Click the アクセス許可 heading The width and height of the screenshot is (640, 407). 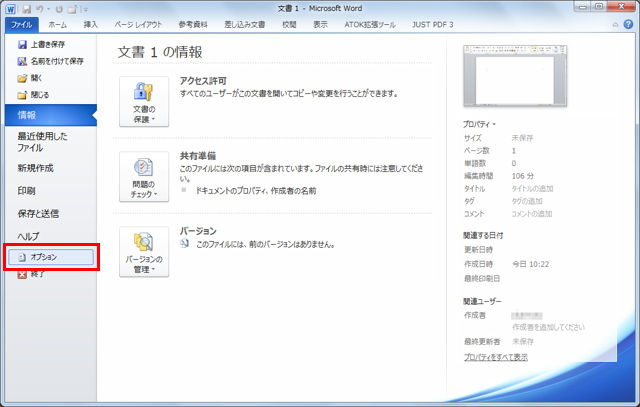(x=203, y=81)
